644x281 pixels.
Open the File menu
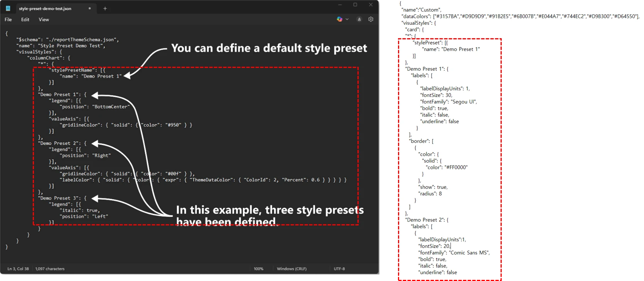click(8, 20)
